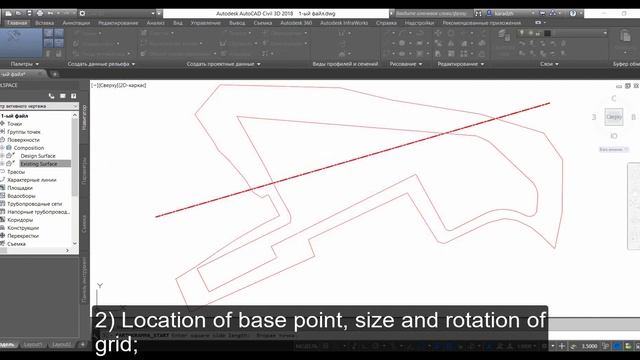Click the user sign-in name in title bar
The image size is (640, 360).
(504, 13)
